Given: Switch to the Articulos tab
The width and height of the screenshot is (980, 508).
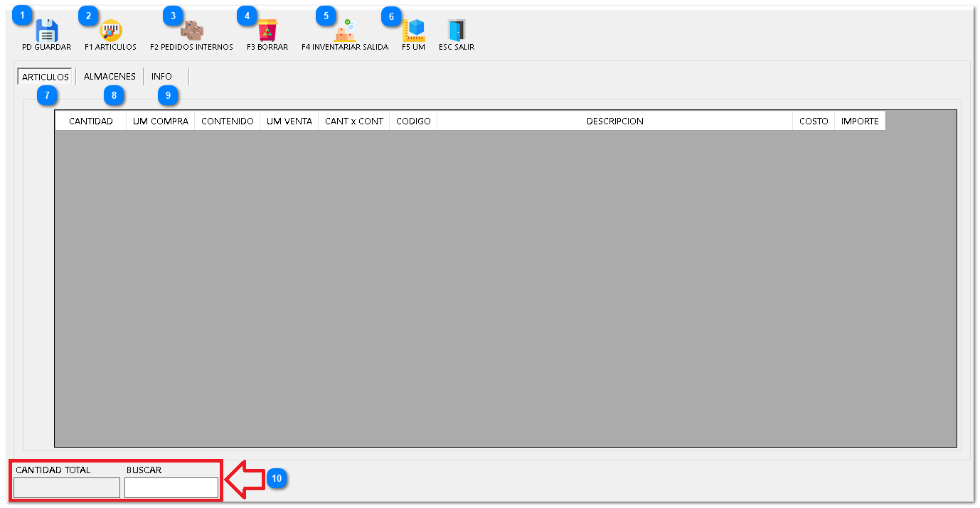Looking at the screenshot, I should (46, 77).
